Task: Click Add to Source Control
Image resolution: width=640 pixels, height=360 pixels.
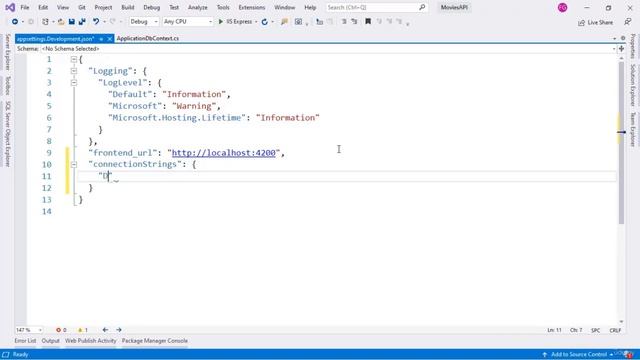Action: (x=578, y=354)
